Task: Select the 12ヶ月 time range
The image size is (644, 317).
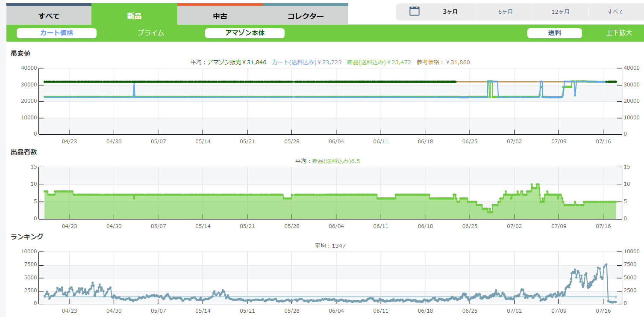Action: pos(560,12)
